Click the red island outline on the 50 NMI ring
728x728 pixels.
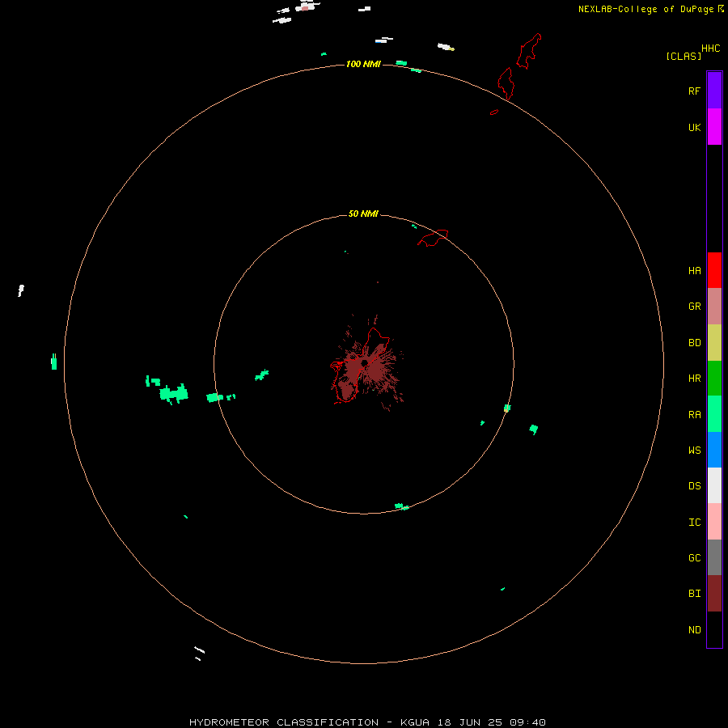pyautogui.click(x=434, y=238)
